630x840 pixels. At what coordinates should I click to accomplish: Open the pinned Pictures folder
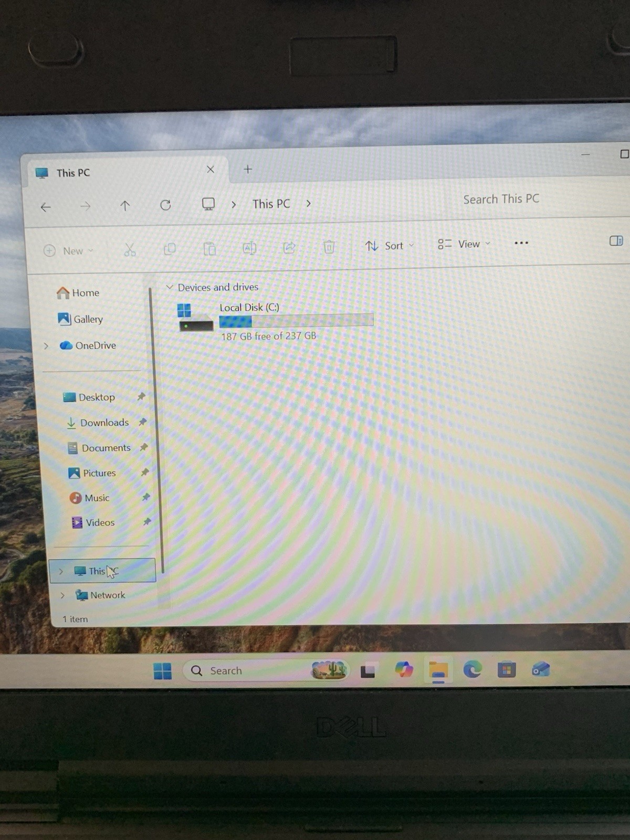92,473
